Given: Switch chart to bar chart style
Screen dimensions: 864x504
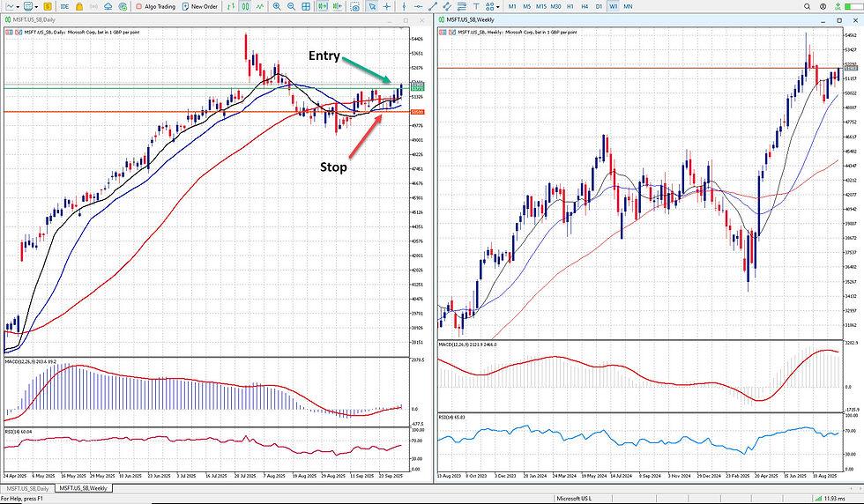Looking at the screenshot, I should click(x=231, y=7).
